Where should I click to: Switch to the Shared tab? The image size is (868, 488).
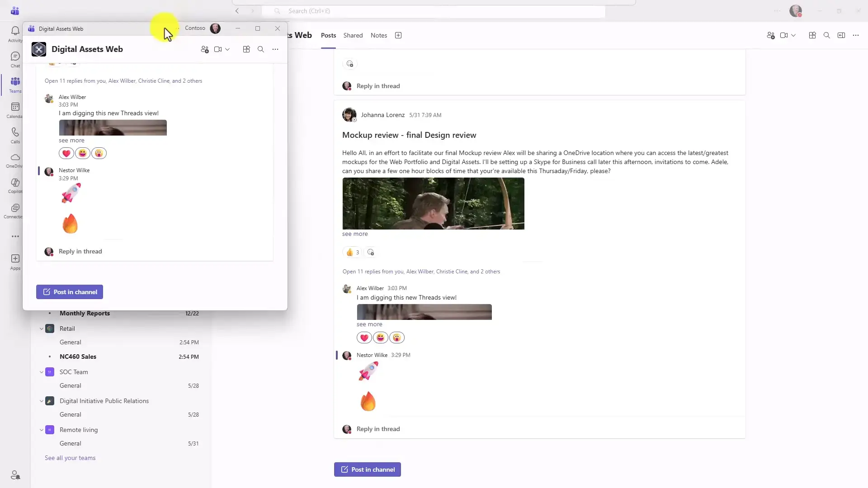353,35
